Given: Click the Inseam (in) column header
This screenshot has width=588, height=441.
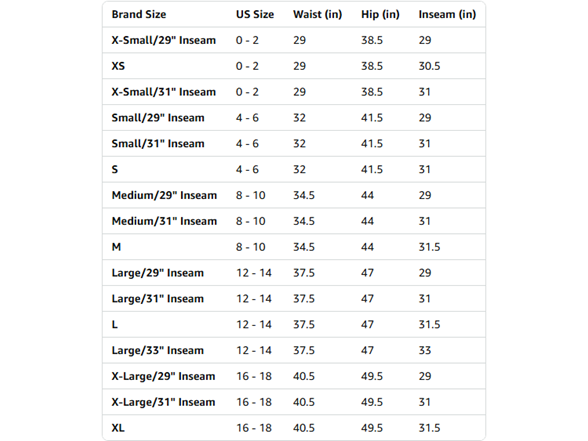Looking at the screenshot, I should pyautogui.click(x=447, y=14).
